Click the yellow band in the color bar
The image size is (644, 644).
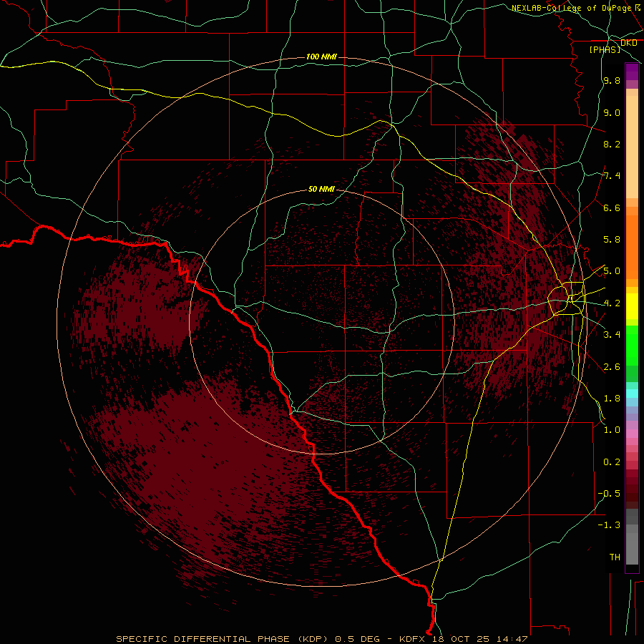[x=632, y=306]
